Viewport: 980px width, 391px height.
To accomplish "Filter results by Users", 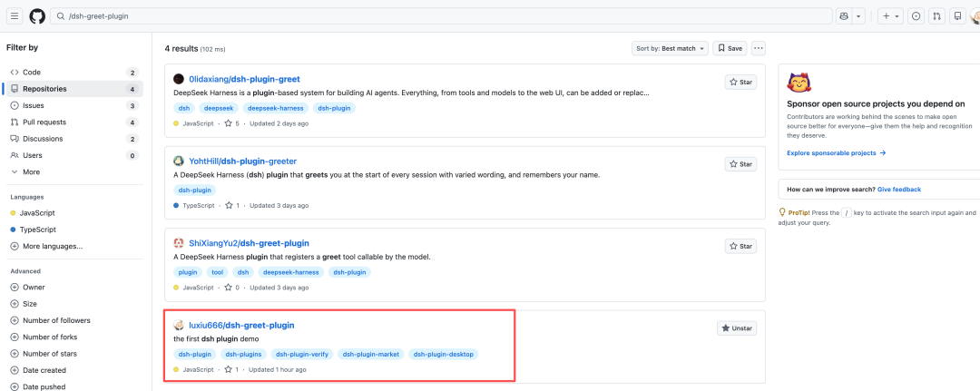I will (x=74, y=155).
